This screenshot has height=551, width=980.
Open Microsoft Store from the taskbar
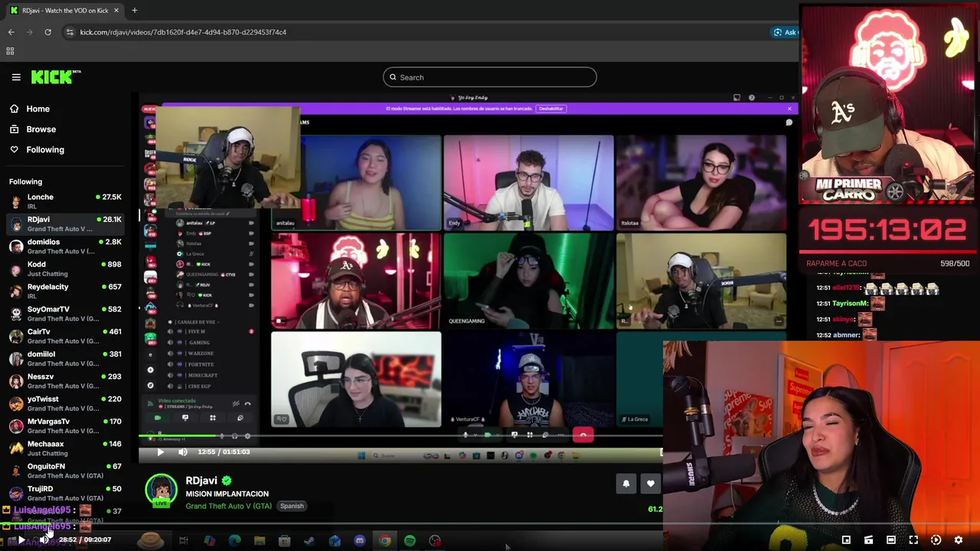click(x=284, y=541)
